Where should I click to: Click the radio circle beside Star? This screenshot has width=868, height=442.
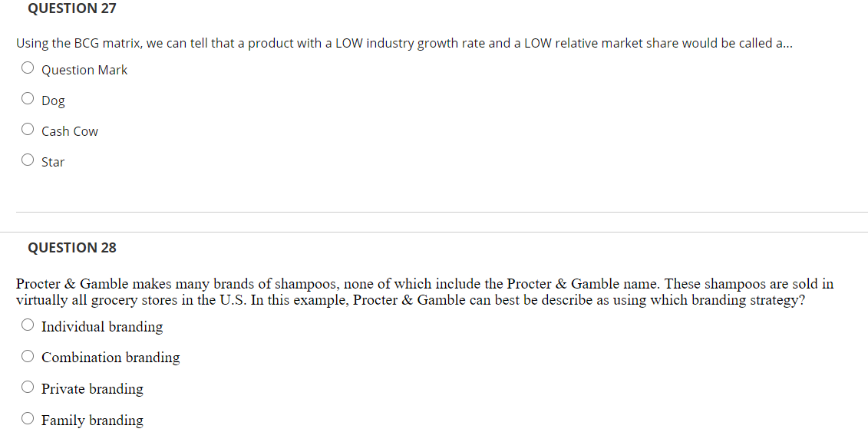(x=28, y=160)
